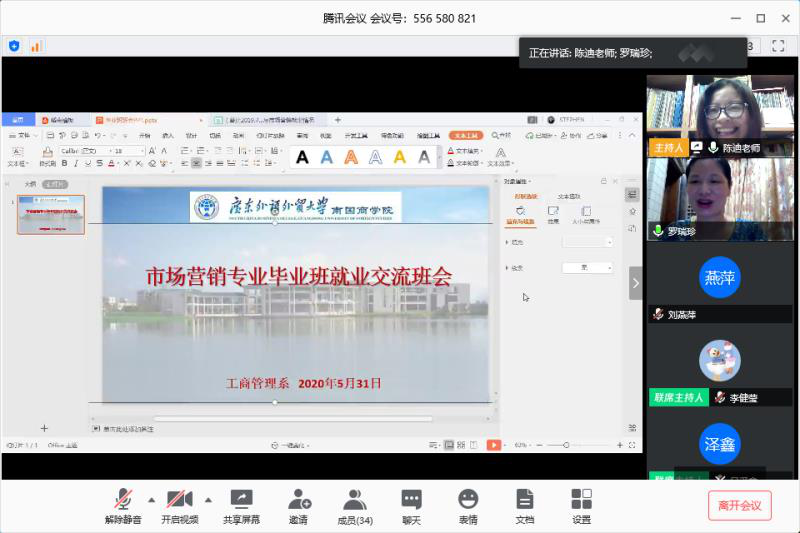
Task: Check the orange network signal icon
Action: click(x=36, y=45)
